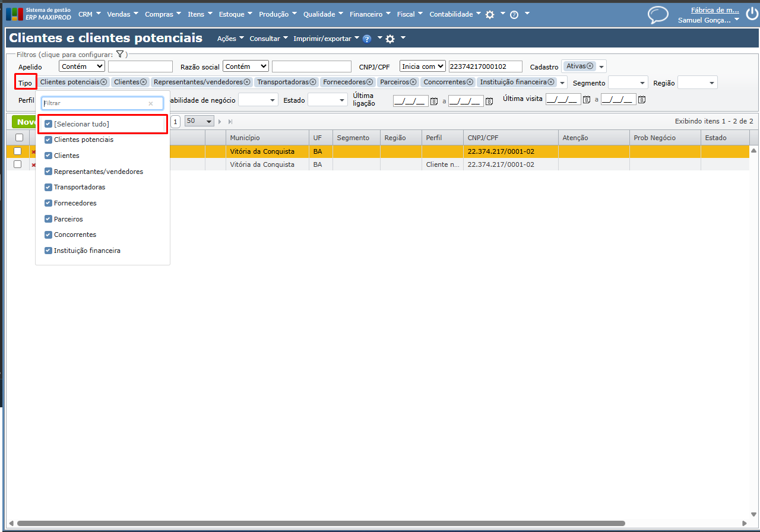Open the CNPJ/CPF Inicia com dropdown
The height and width of the screenshot is (532, 760).
[423, 66]
